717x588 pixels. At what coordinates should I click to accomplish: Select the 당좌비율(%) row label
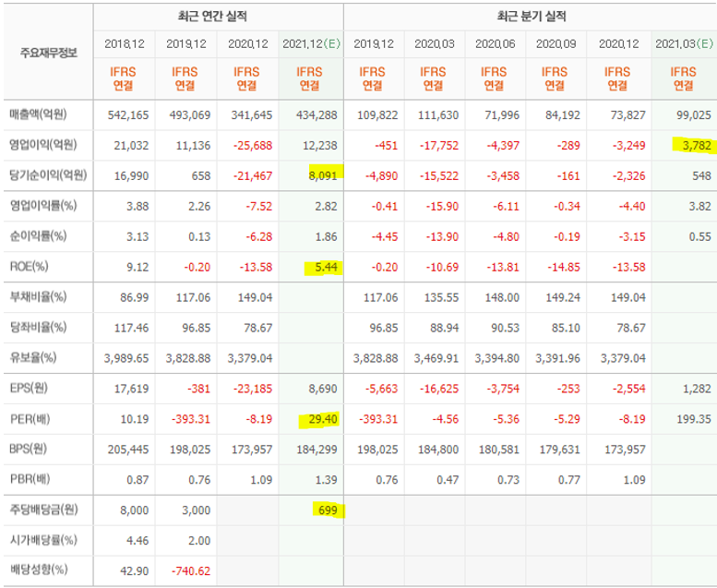coord(39,328)
